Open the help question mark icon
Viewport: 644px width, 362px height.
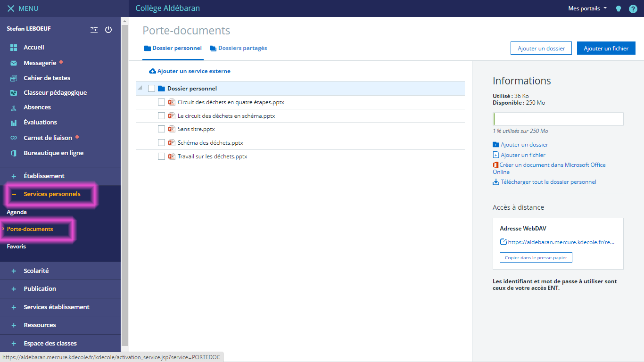(633, 9)
